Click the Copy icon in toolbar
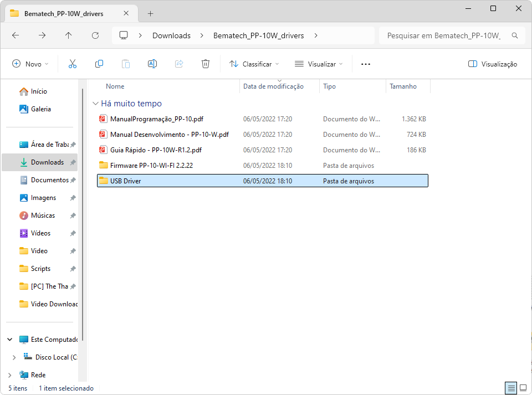 point(99,64)
